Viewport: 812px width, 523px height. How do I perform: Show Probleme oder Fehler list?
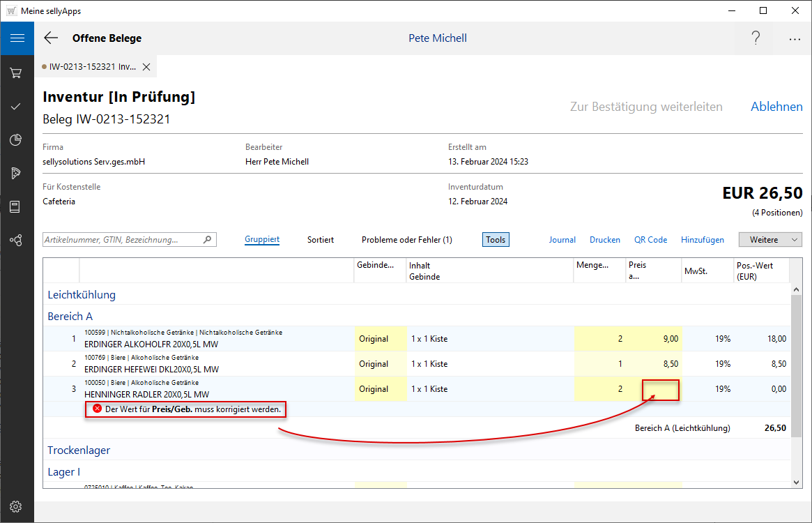pyautogui.click(x=406, y=240)
